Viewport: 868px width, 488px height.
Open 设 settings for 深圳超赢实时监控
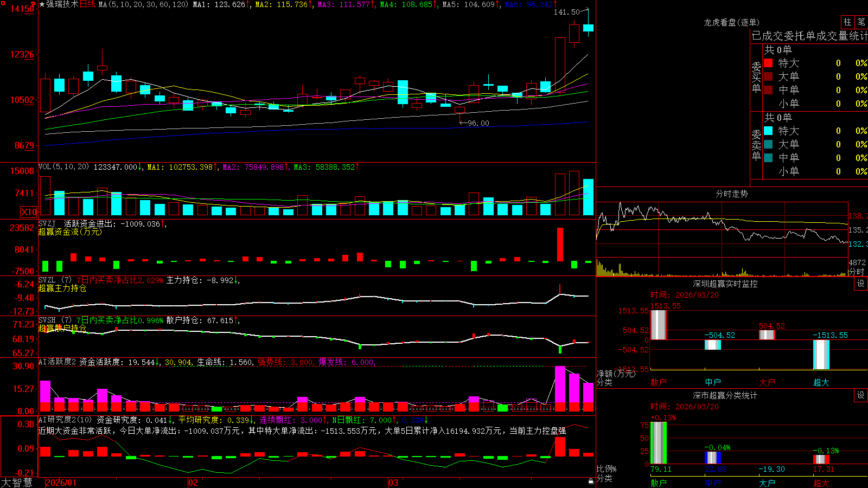(861, 284)
